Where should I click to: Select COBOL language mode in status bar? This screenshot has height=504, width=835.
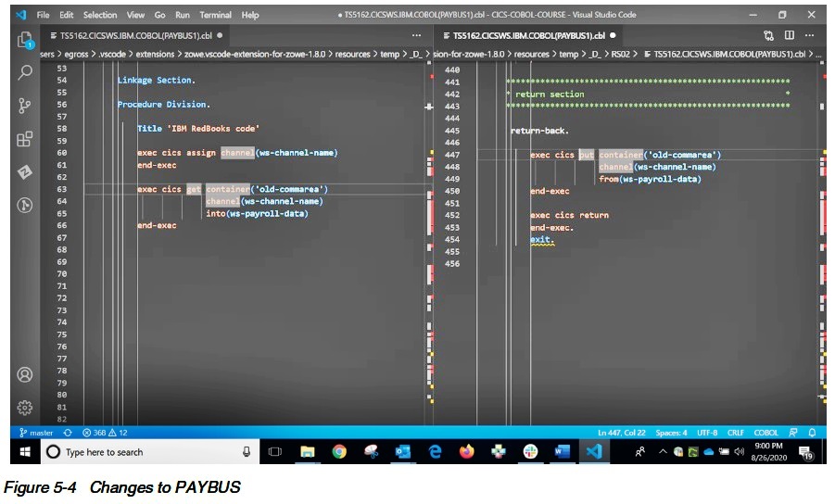tap(765, 433)
